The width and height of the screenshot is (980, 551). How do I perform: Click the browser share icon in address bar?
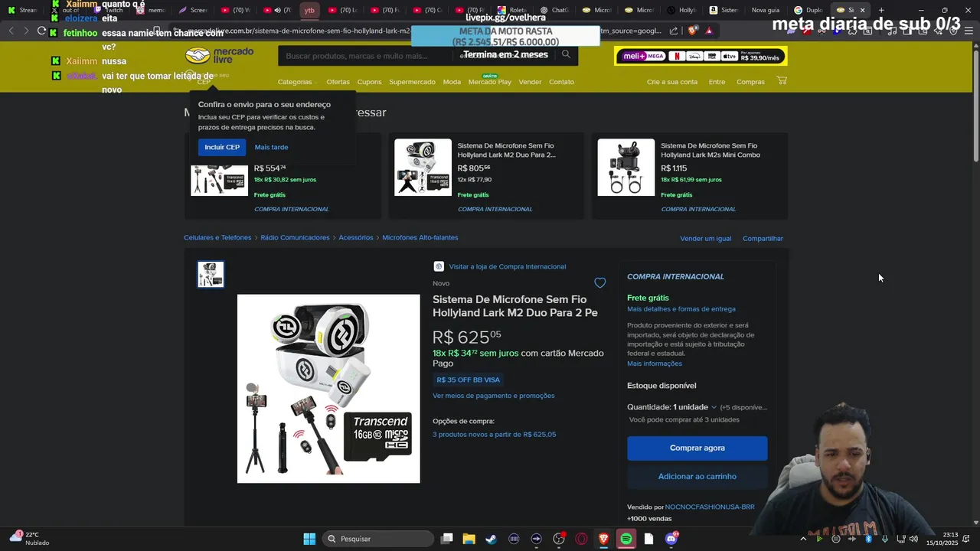(674, 31)
